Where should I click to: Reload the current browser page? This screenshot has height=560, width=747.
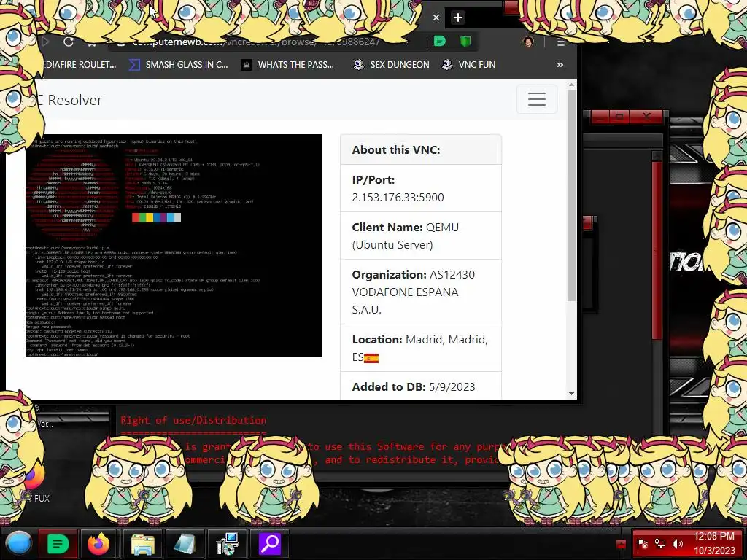[68, 42]
